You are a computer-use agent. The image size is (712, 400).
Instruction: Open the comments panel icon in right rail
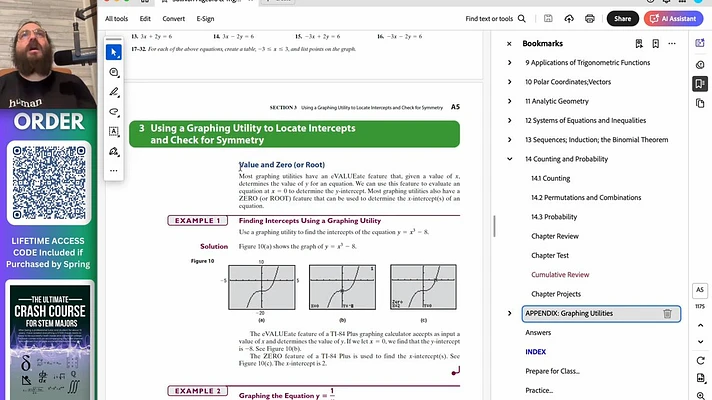pyautogui.click(x=700, y=64)
